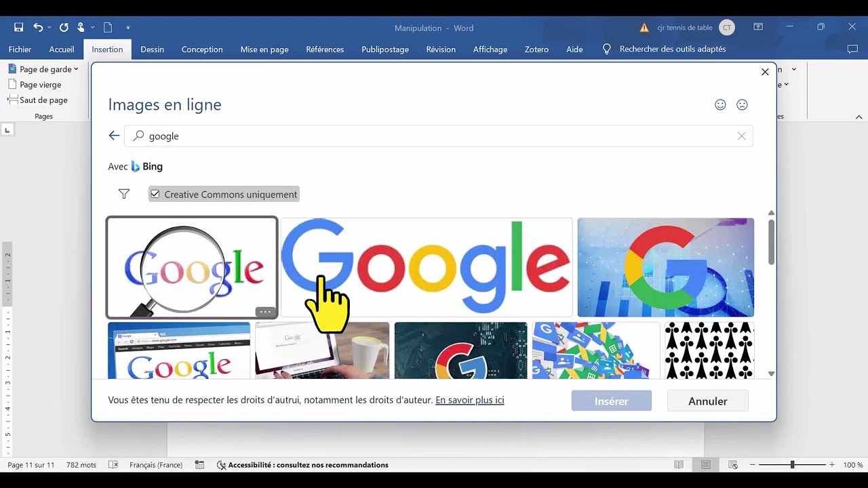Open Ribbon Display Options
This screenshot has width=868, height=488.
click(758, 27)
